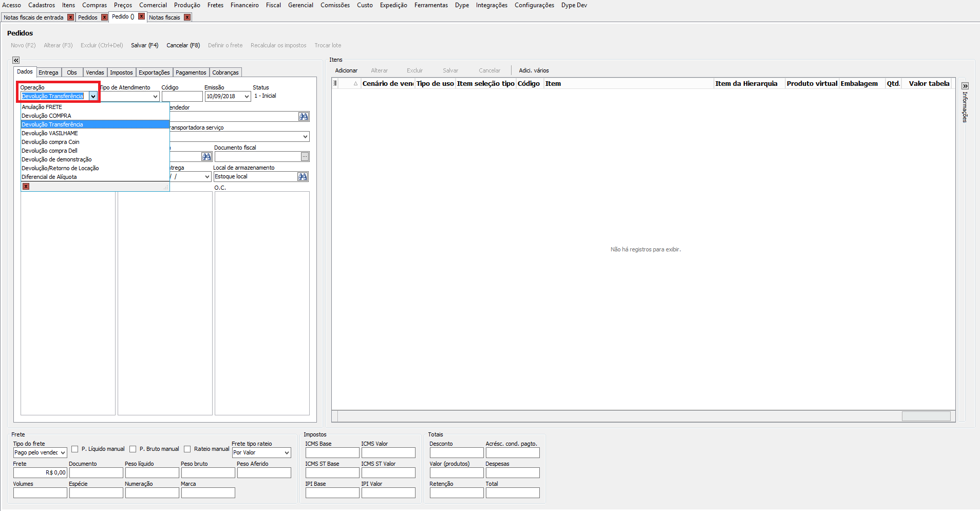
Task: Focus the Frete value field
Action: click(40, 473)
